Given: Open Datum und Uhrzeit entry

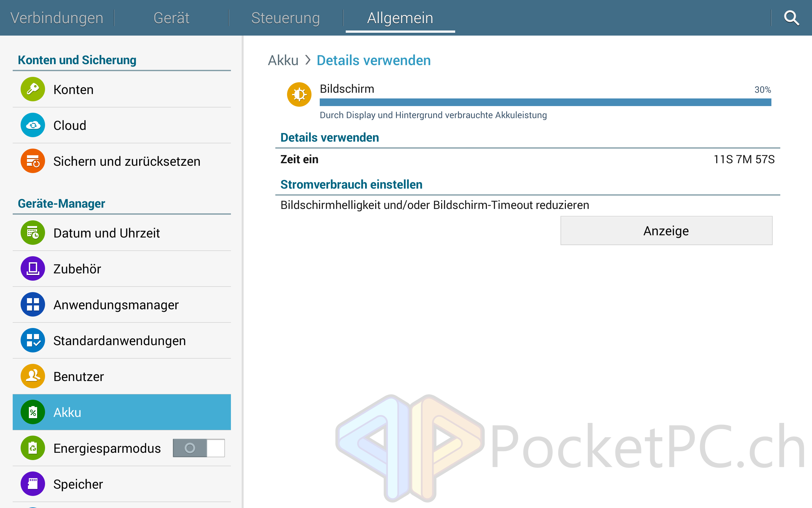Looking at the screenshot, I should 122,232.
